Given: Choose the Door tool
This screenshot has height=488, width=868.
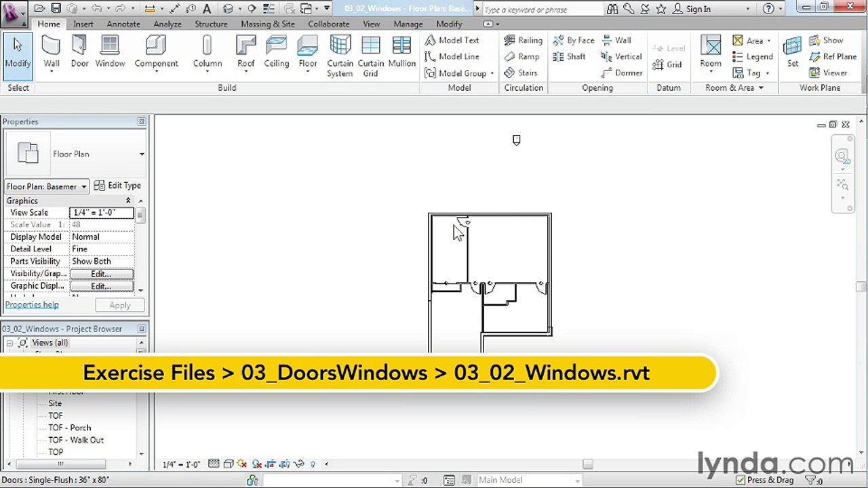Looking at the screenshot, I should point(79,52).
